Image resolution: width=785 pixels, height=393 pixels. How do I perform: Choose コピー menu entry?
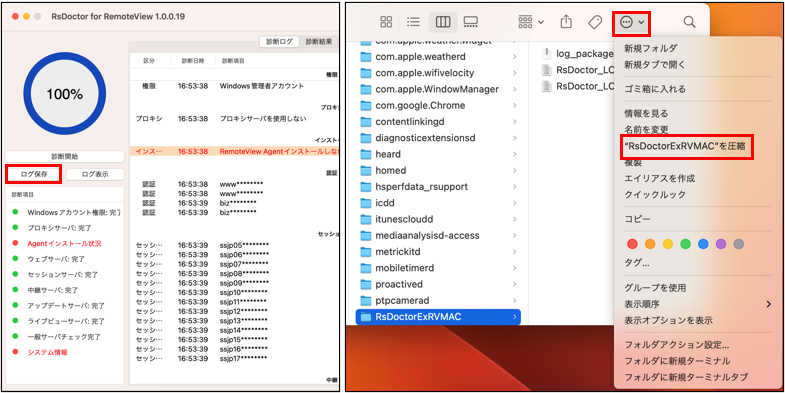pyautogui.click(x=637, y=219)
